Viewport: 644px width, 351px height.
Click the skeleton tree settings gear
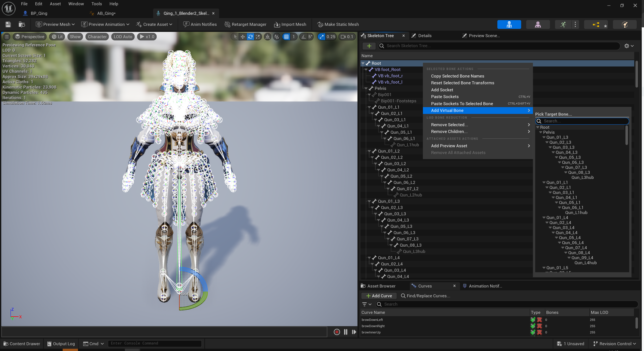tap(626, 46)
